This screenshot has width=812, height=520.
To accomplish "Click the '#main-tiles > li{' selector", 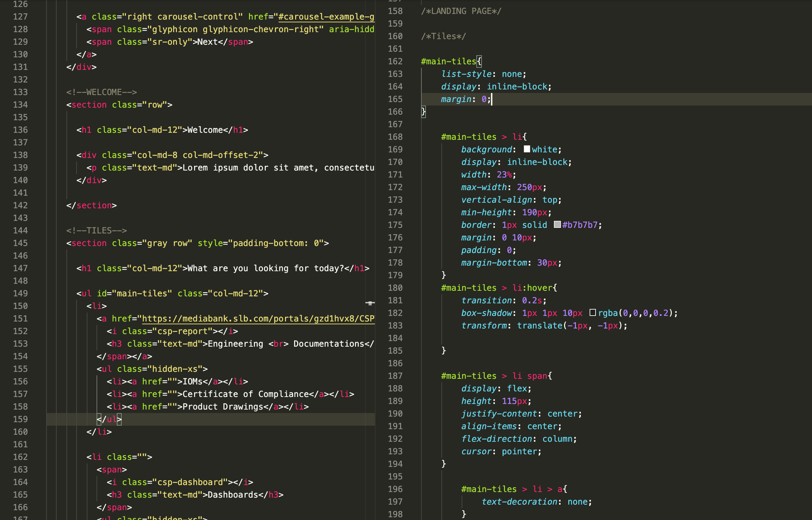I will (484, 137).
